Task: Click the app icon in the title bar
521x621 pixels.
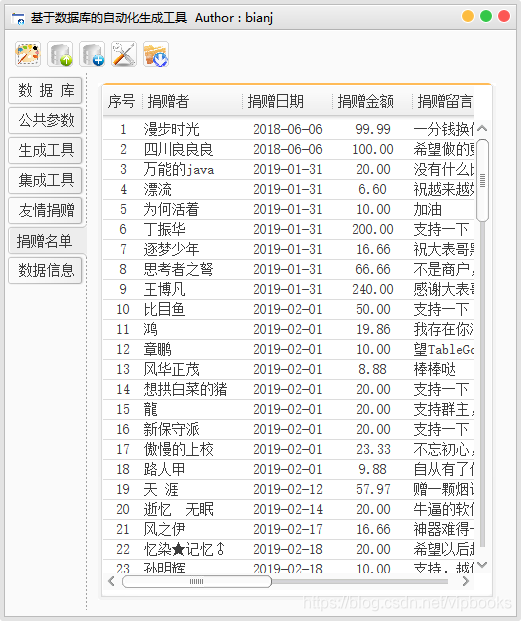Action: pyautogui.click(x=18, y=18)
